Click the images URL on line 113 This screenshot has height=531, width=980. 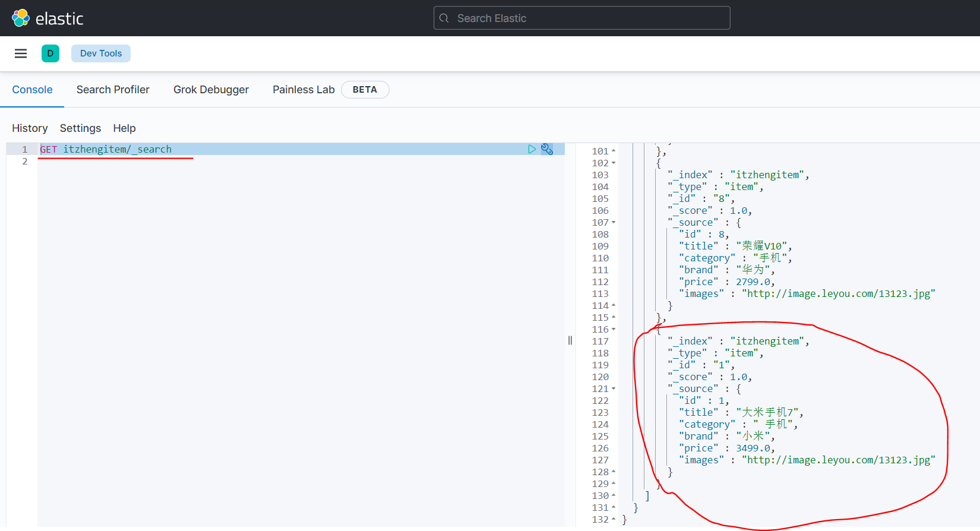pos(839,293)
